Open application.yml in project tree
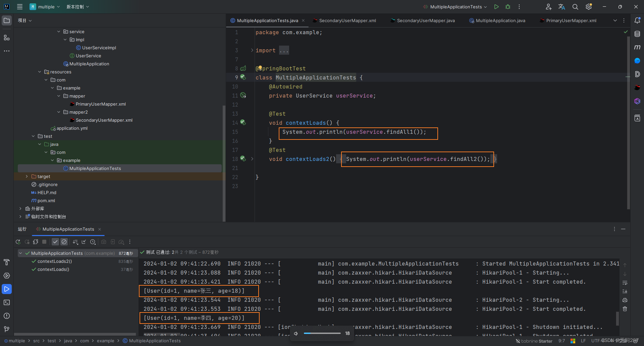The image size is (644, 346). 72,128
